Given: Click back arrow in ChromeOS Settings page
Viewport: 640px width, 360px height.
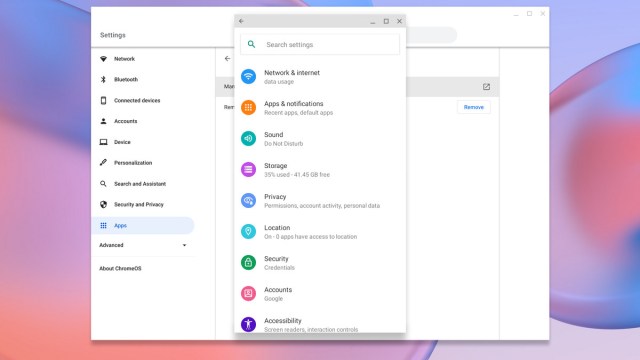Looking at the screenshot, I should point(227,59).
